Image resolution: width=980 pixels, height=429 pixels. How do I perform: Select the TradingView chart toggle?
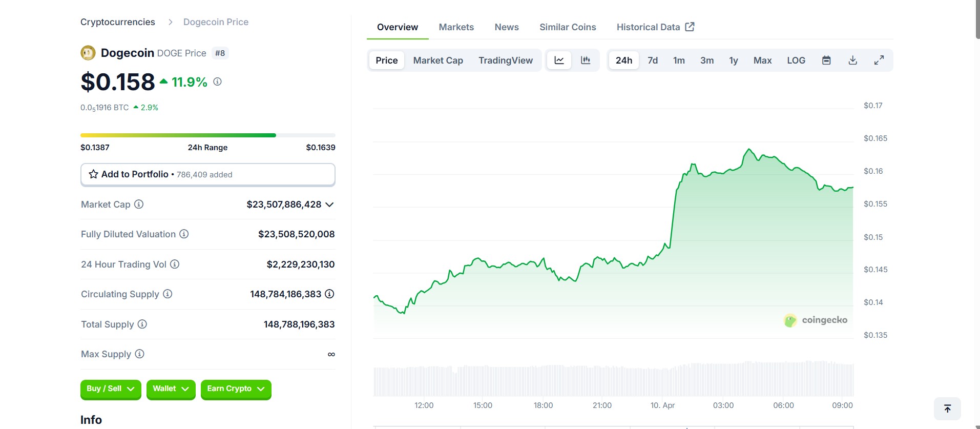click(506, 60)
